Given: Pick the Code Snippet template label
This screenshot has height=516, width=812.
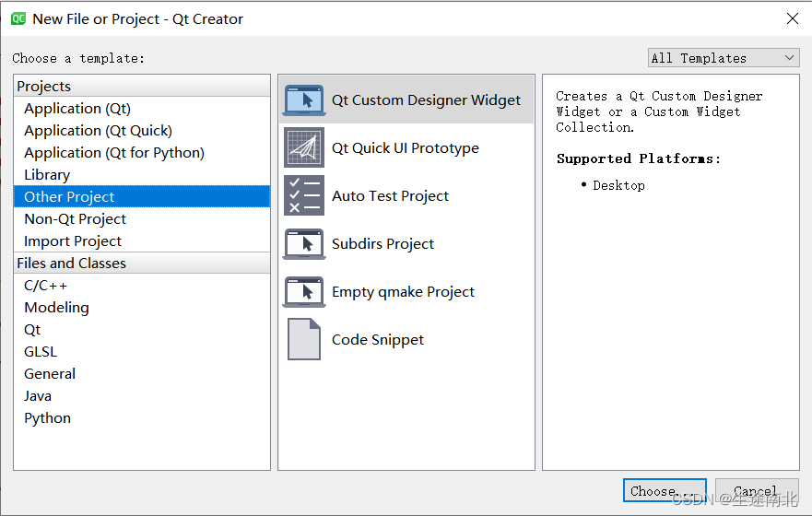Looking at the screenshot, I should [x=378, y=339].
